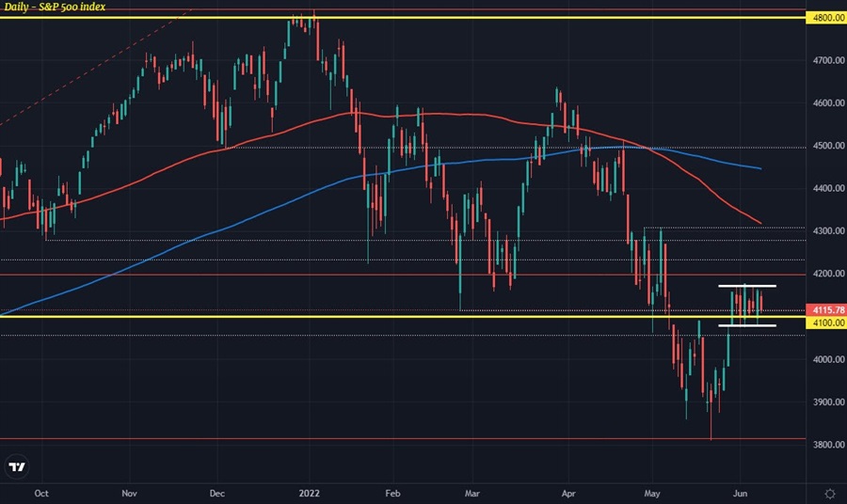Click the Nov label on time axis
Screen dimensions: 847x504
pyautogui.click(x=129, y=494)
